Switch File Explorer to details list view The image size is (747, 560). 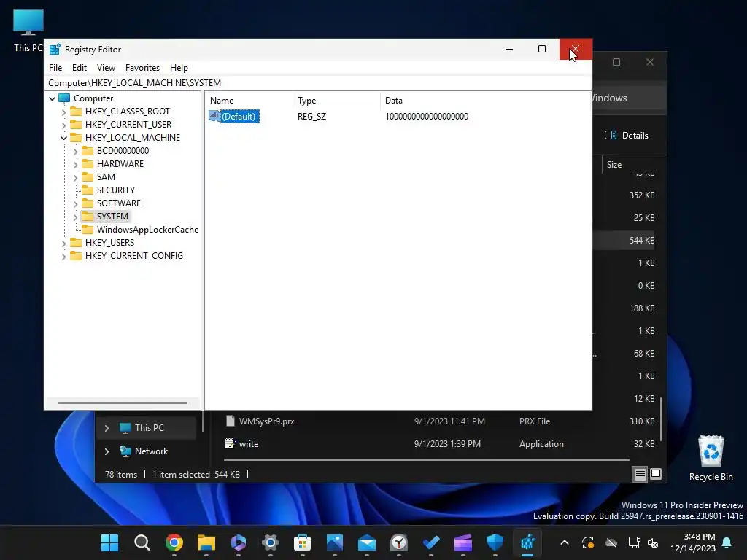[640, 474]
